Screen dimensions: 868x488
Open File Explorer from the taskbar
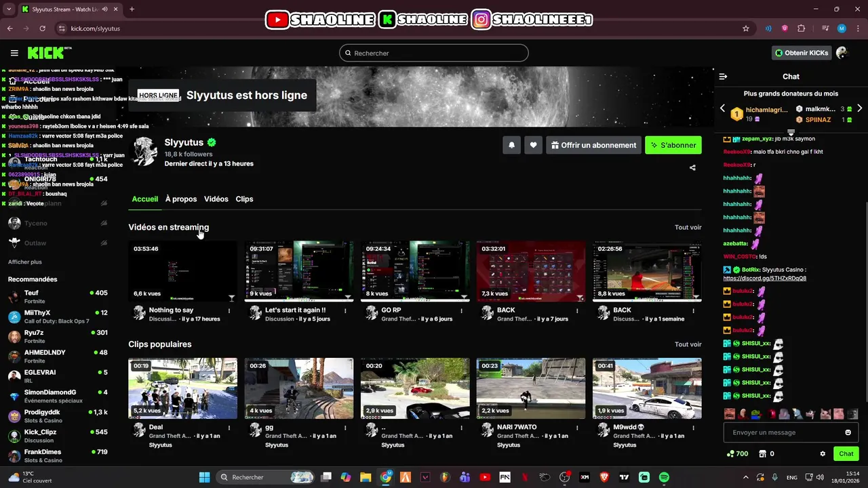pyautogui.click(x=366, y=477)
